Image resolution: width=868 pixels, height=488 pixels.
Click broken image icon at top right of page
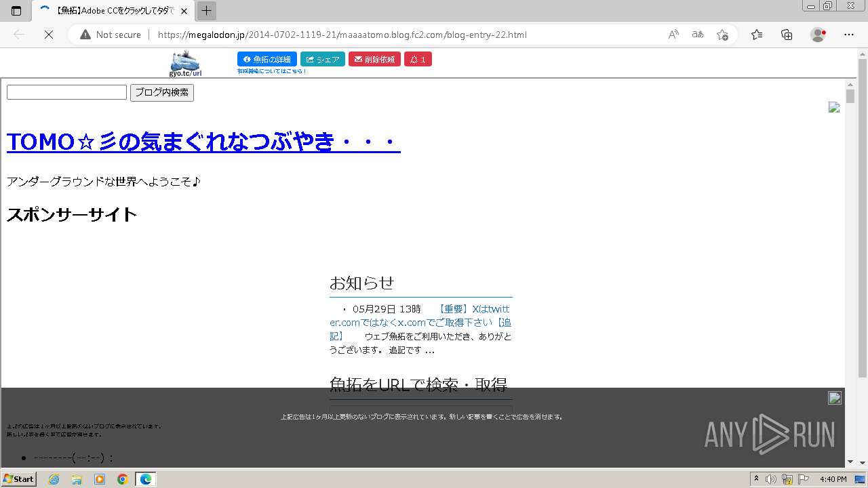tap(834, 107)
